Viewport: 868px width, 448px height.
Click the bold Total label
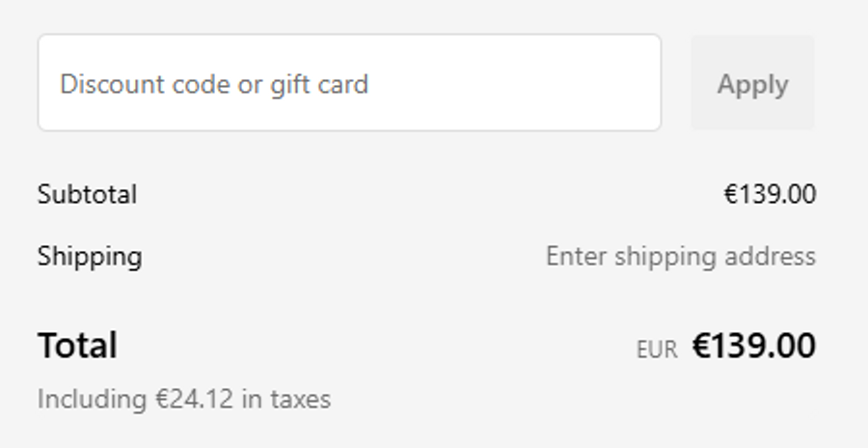tap(77, 345)
